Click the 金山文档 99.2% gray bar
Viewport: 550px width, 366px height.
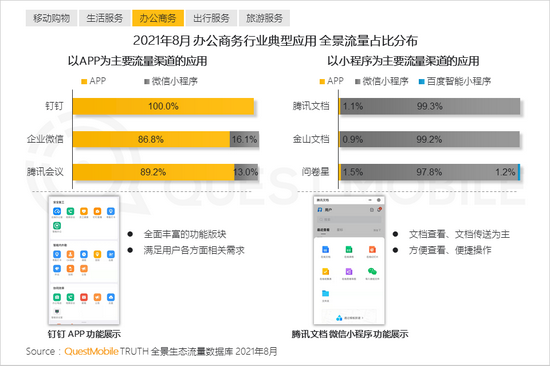pyautogui.click(x=430, y=139)
